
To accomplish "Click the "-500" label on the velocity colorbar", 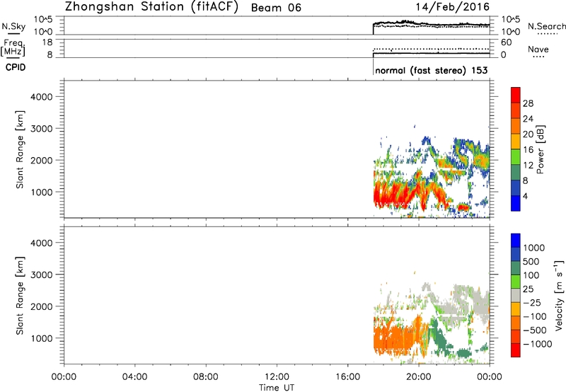I will click(x=535, y=330).
